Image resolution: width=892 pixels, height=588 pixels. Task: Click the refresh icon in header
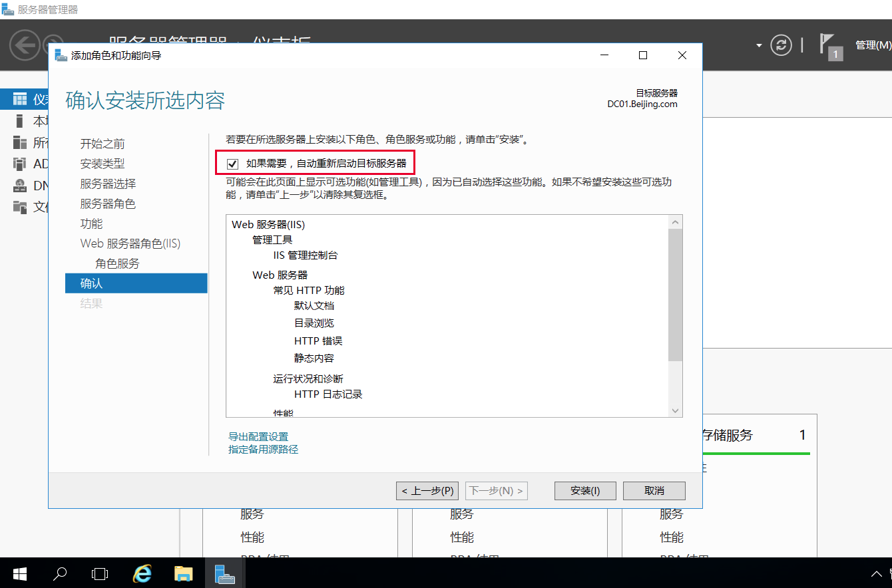[781, 45]
